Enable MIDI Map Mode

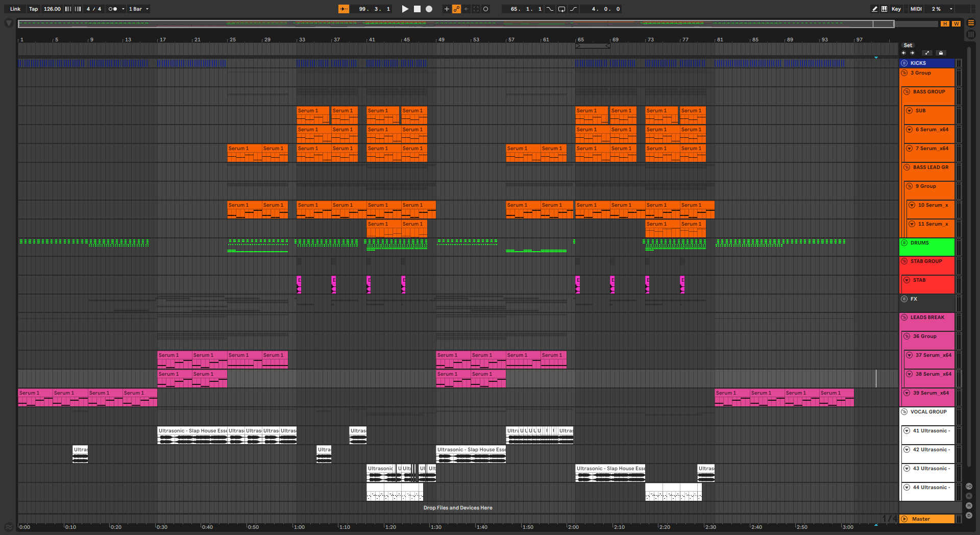pyautogui.click(x=916, y=9)
